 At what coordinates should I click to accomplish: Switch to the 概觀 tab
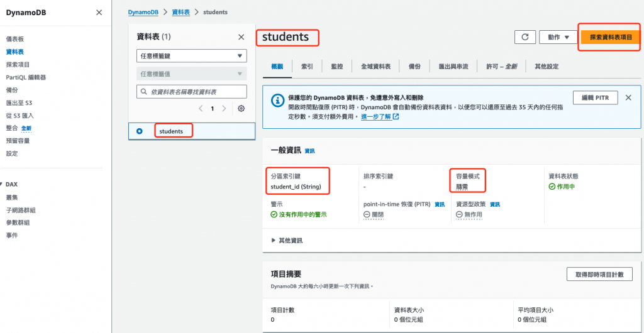(277, 67)
